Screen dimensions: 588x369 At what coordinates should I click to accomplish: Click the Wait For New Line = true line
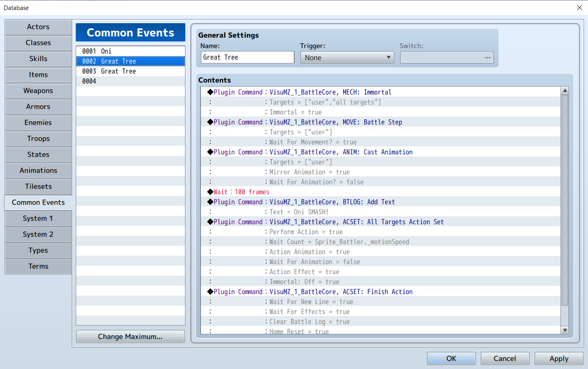click(381, 302)
